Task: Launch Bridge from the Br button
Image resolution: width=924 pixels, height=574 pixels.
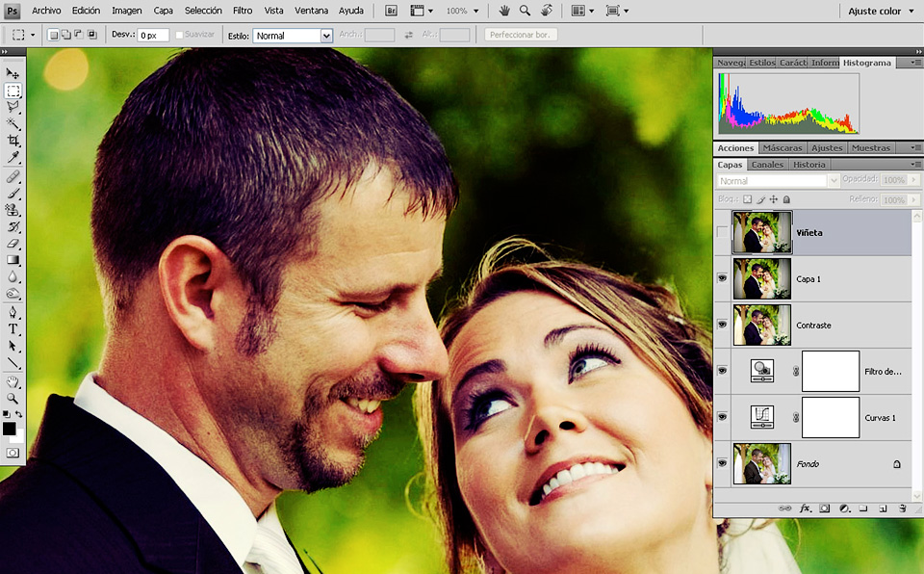Action: coord(391,11)
